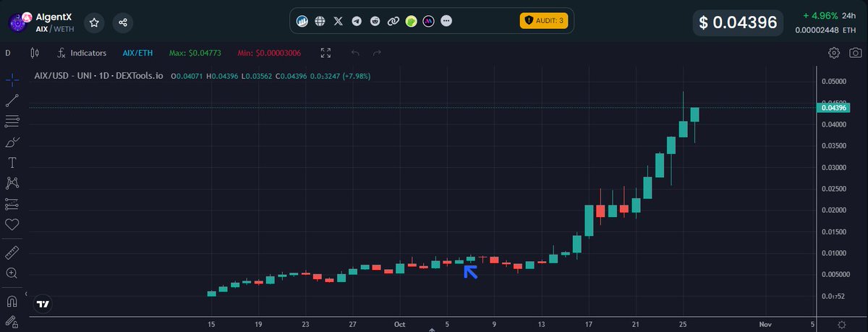
Task: Select the zoom in tool
Action: (x=12, y=273)
